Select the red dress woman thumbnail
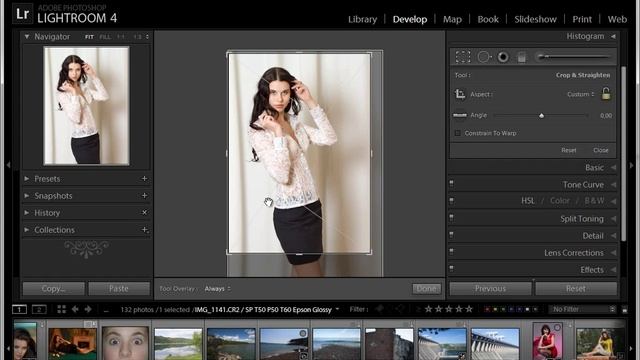Screen dimensions: 640x360 (547, 341)
